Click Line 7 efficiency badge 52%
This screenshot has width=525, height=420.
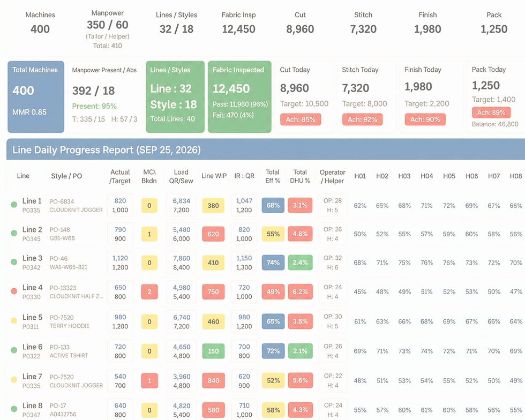click(273, 380)
